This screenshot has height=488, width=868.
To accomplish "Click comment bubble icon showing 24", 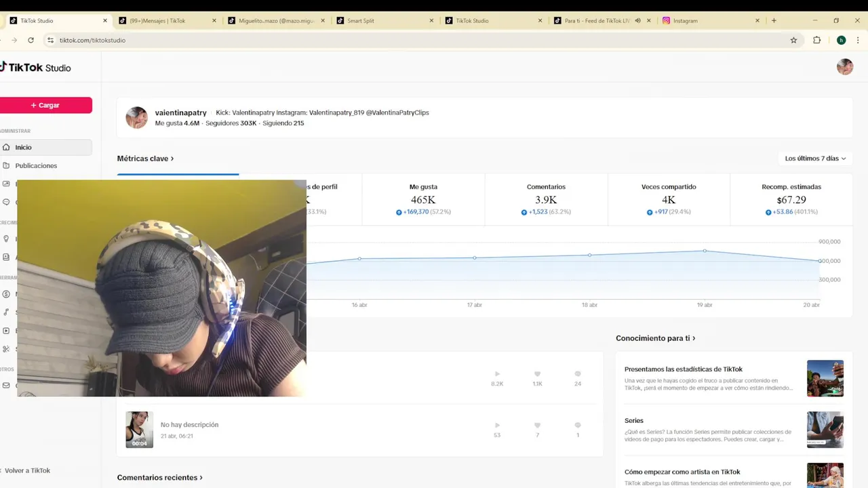I will (x=578, y=373).
